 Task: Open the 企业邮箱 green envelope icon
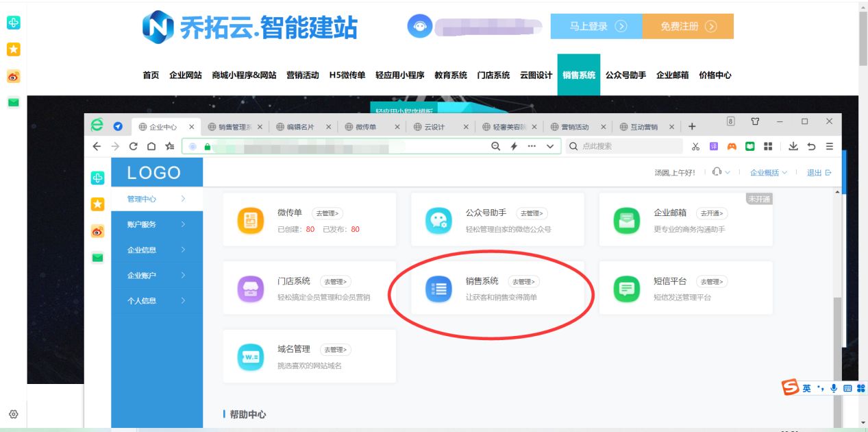tap(626, 220)
